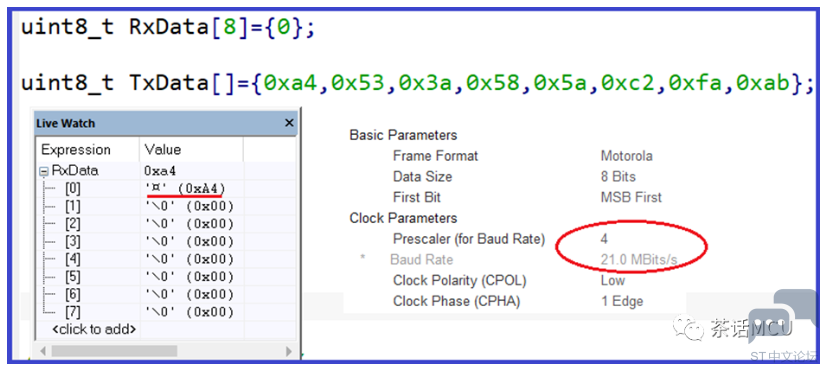Viewport: 827px width, 372px height.
Task: Click Live Watch scrollbar left arrow
Action: [x=43, y=351]
